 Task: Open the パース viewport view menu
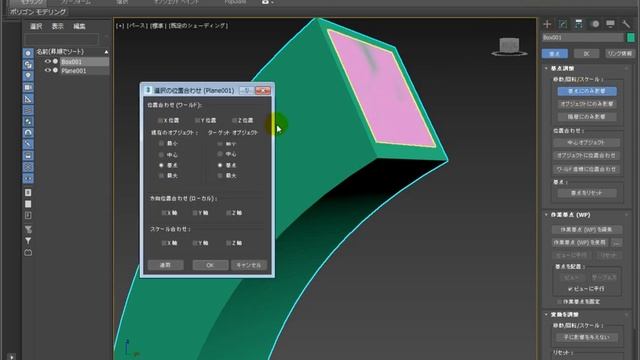point(137,26)
